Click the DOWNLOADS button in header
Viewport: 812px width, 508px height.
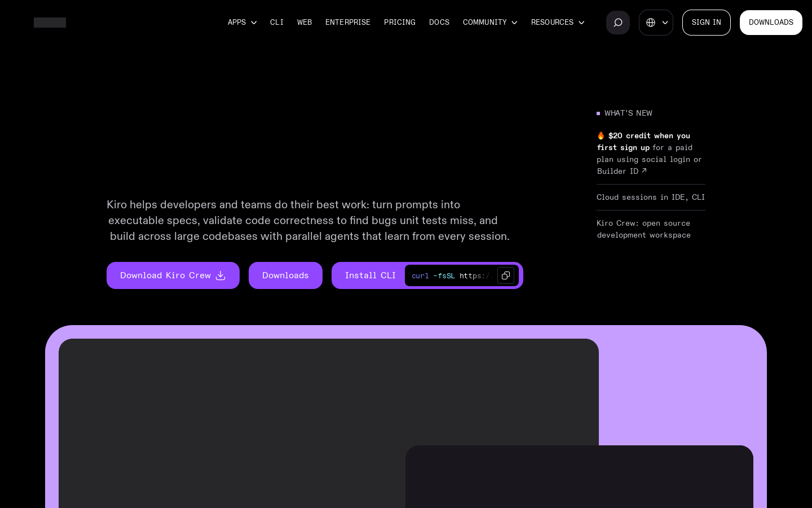[771, 23]
